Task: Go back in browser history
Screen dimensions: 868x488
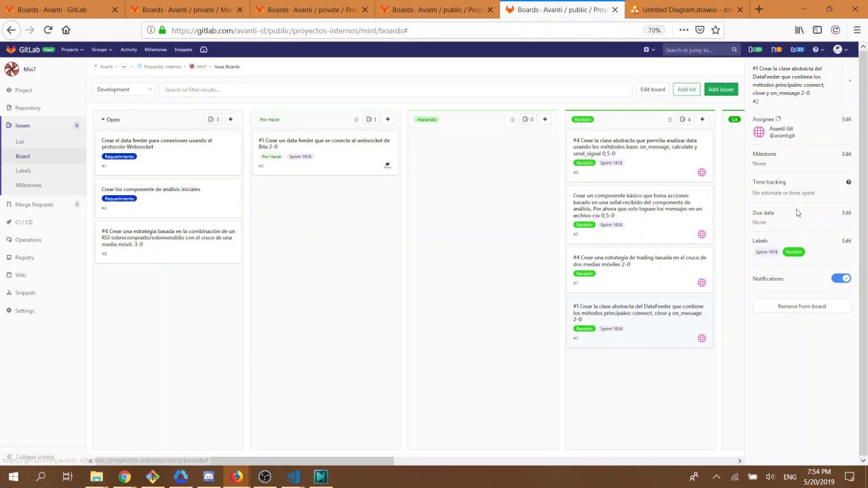Action: (11, 30)
